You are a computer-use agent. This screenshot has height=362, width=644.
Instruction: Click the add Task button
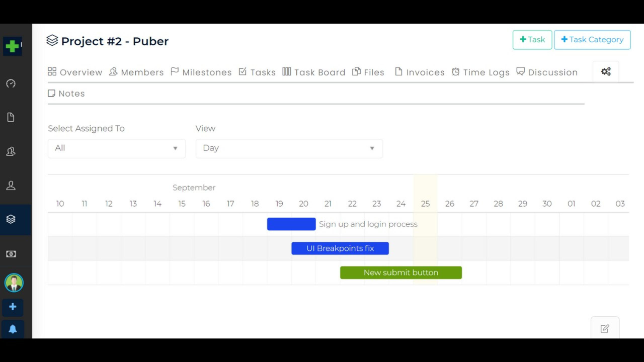pos(532,40)
